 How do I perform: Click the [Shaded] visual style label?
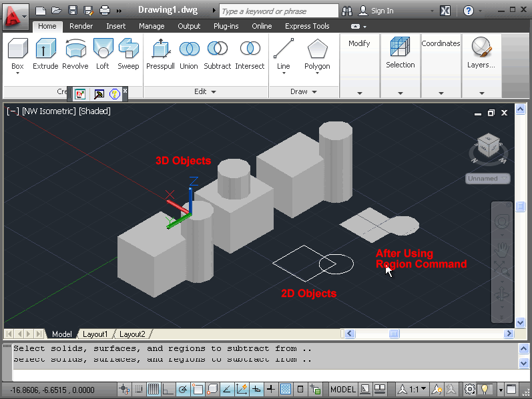coord(95,111)
